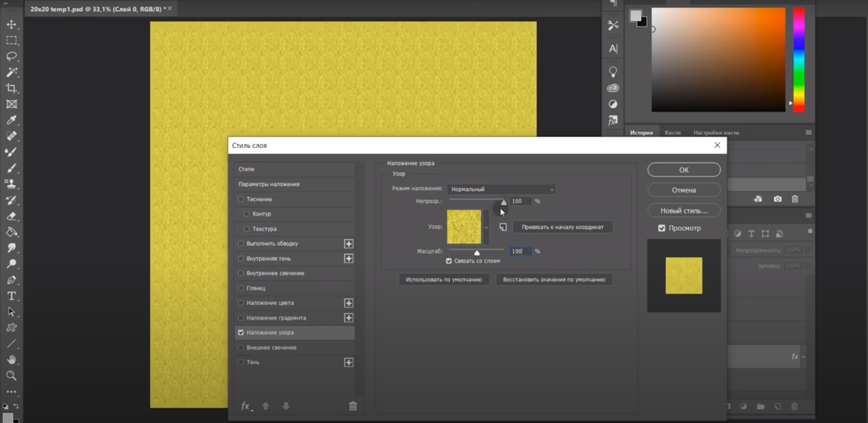868x423 pixels.
Task: Open the History panel options menu
Action: click(808, 132)
